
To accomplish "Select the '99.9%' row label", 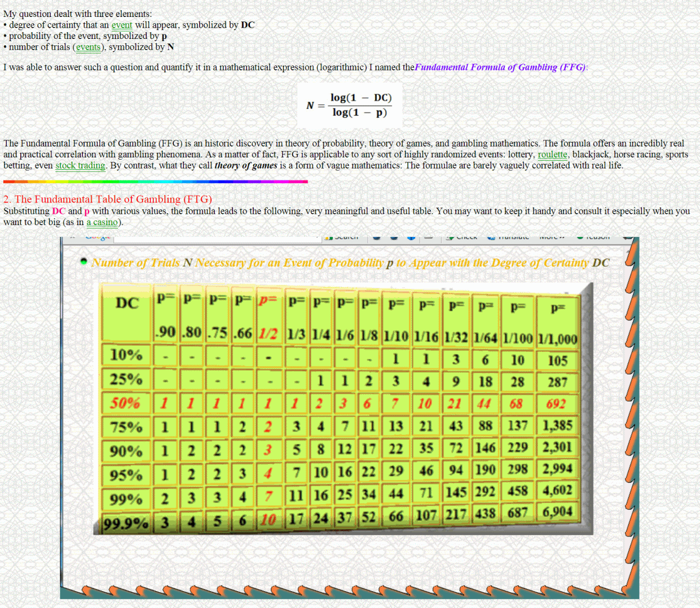I will [126, 524].
